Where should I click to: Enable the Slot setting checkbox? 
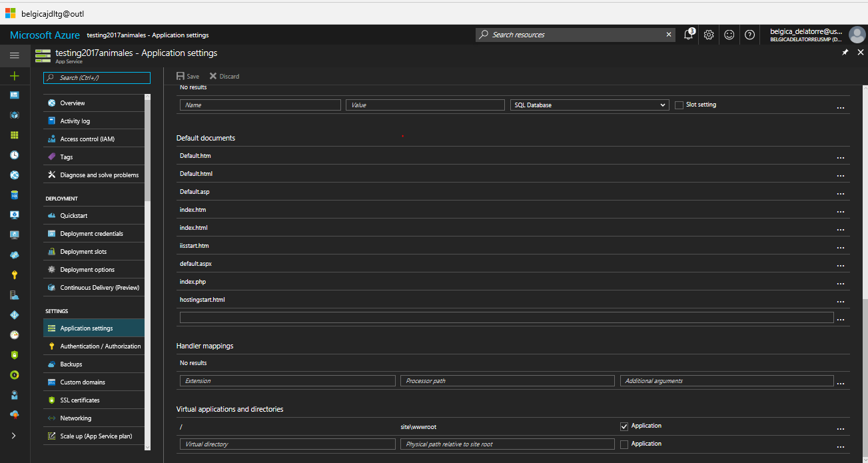tap(679, 105)
